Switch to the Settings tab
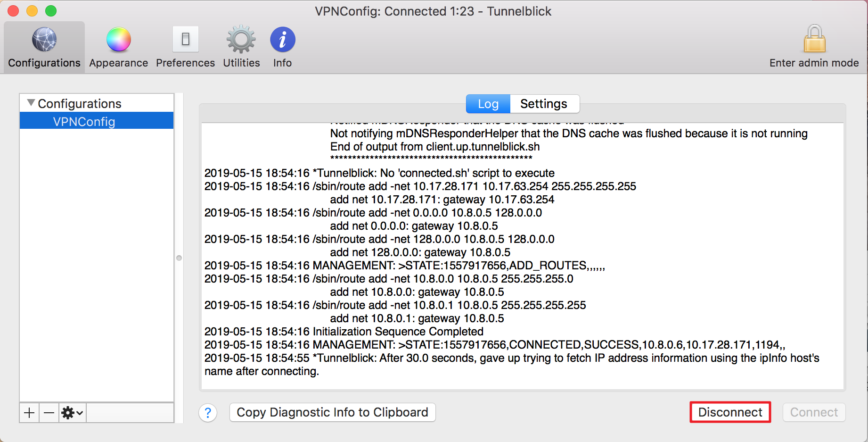This screenshot has width=868, height=442. [x=544, y=104]
